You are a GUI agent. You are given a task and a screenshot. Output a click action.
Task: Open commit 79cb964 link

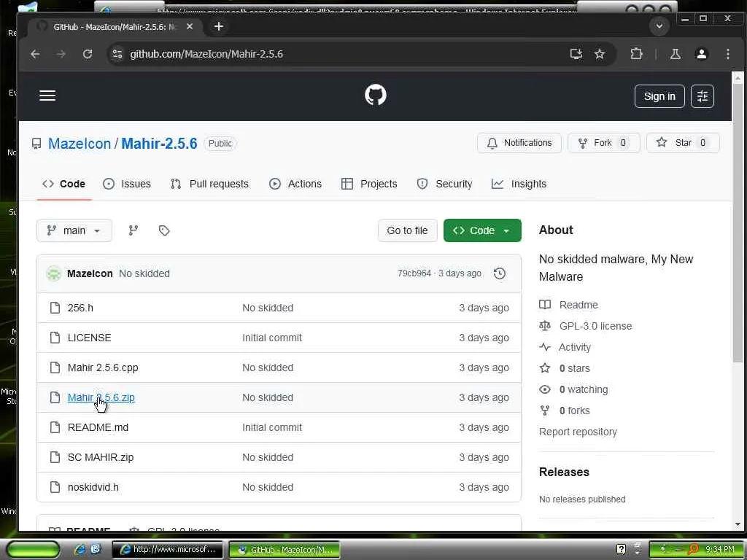414,273
